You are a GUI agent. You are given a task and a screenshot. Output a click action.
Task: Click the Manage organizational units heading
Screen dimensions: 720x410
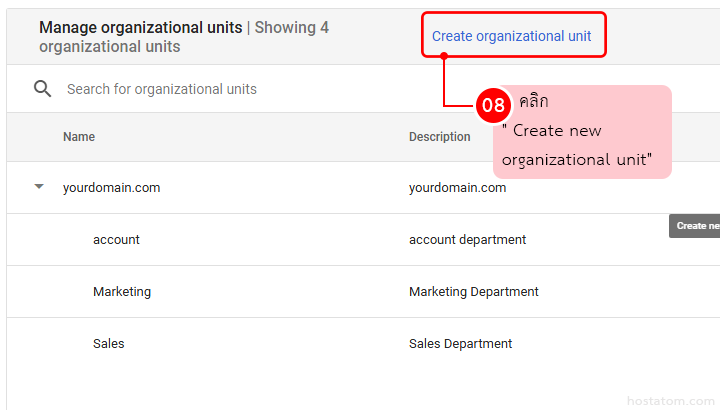pyautogui.click(x=140, y=27)
